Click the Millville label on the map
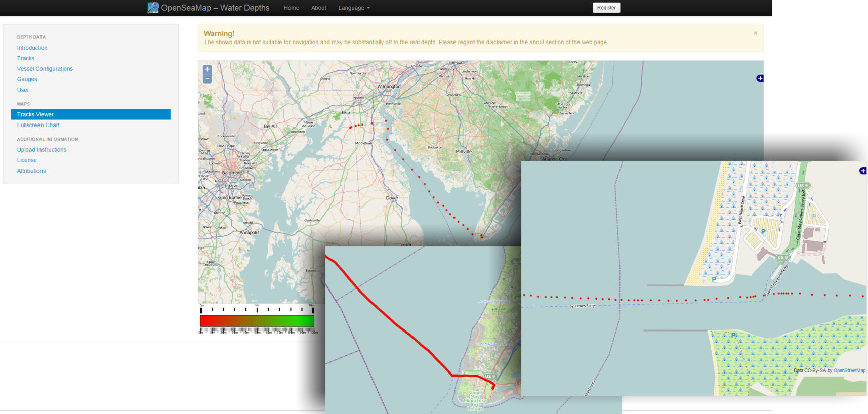 [463, 152]
